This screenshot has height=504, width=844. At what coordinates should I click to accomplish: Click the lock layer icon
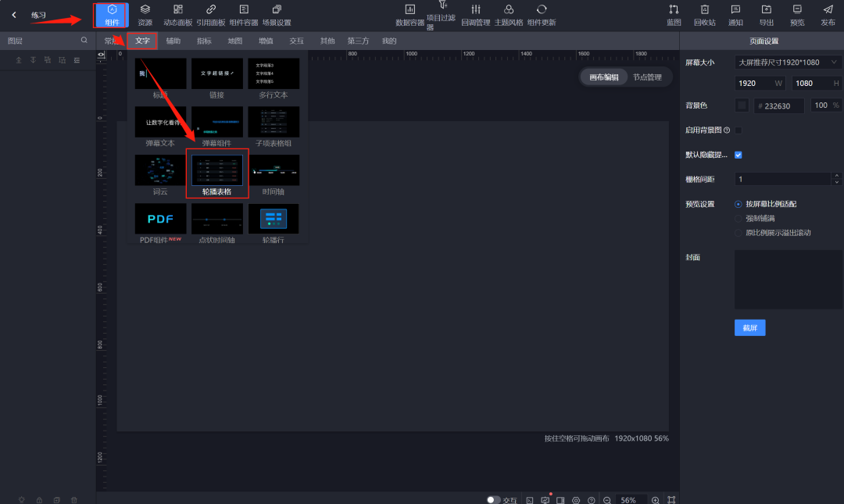[x=39, y=500]
